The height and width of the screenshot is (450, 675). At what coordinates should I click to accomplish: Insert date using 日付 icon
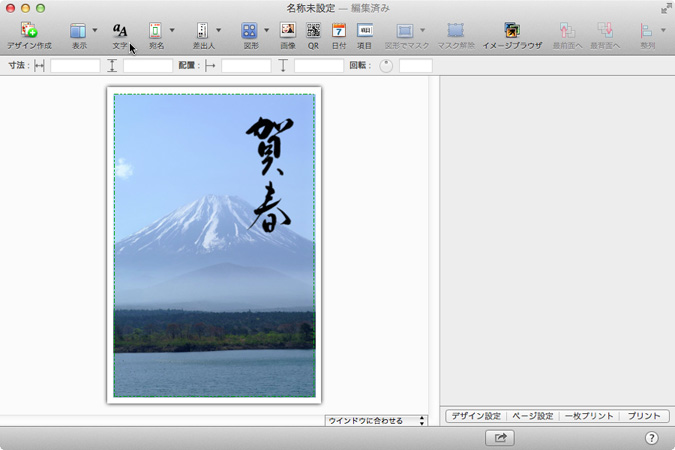[x=339, y=32]
